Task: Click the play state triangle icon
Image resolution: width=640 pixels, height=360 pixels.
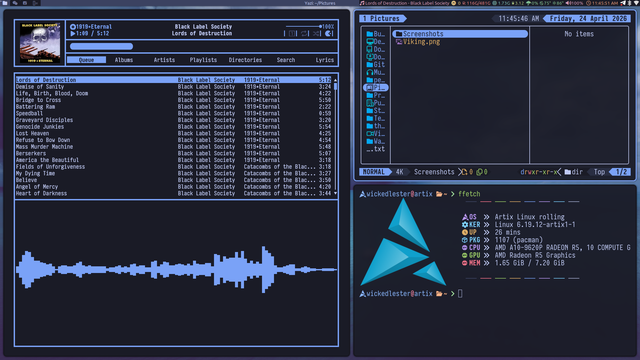Action: [73, 33]
